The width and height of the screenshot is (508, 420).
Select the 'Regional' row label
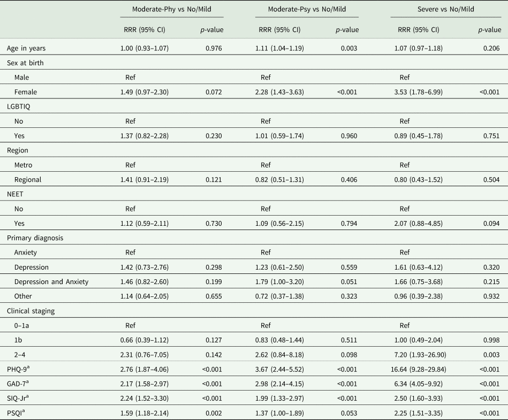[x=29, y=179]
